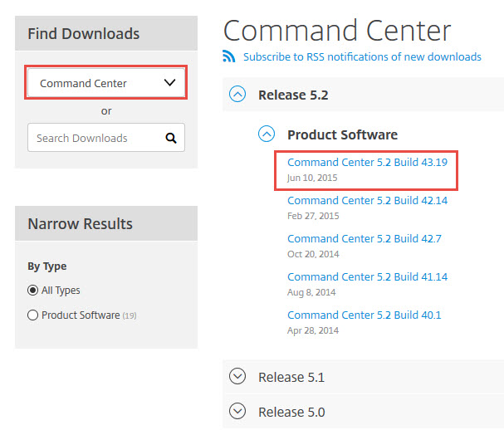Click the Command Center page title
This screenshot has width=504, height=430.
(x=337, y=31)
